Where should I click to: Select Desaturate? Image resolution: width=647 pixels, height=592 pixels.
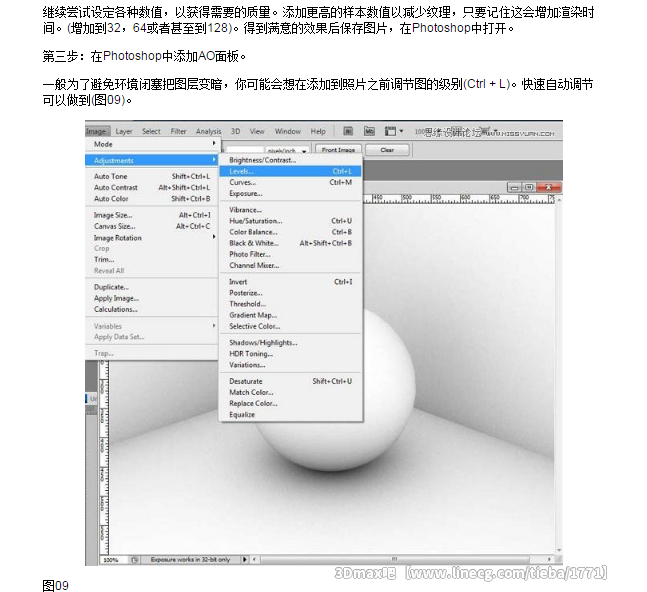[x=290, y=381]
